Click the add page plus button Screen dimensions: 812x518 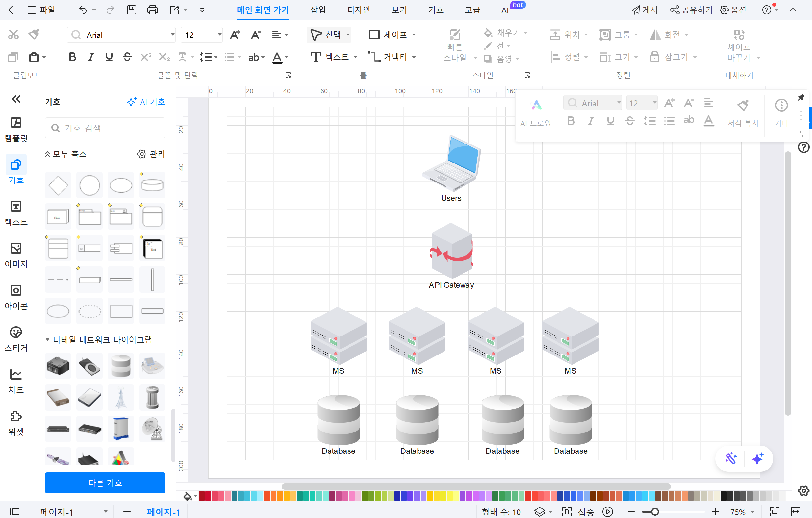pyautogui.click(x=127, y=511)
